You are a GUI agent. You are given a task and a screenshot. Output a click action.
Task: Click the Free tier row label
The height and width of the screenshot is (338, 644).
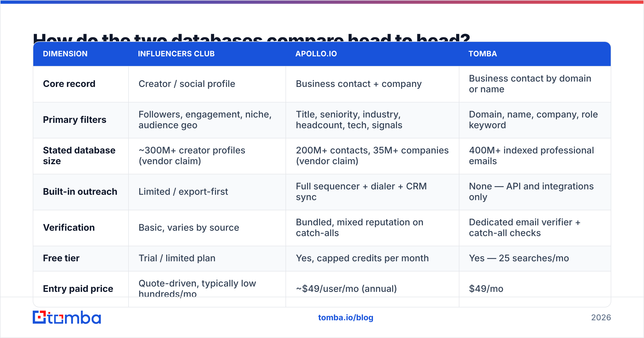(61, 258)
